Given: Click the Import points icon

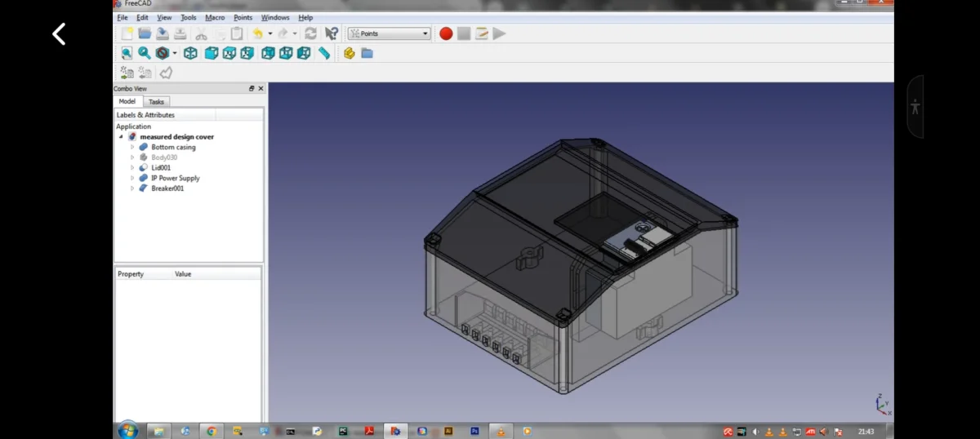Looking at the screenshot, I should point(127,73).
